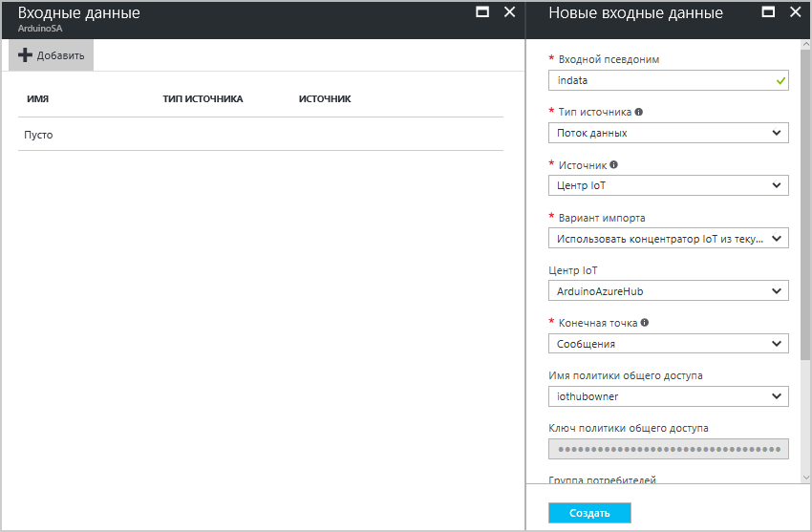
Task: Open the Источник dropdown with Центр IoT
Action: point(668,185)
